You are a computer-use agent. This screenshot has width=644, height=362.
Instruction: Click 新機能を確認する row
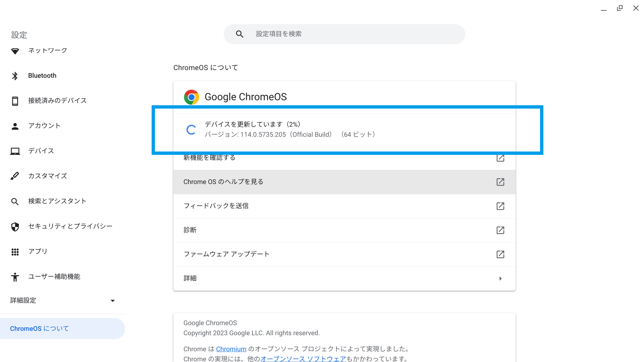click(344, 158)
